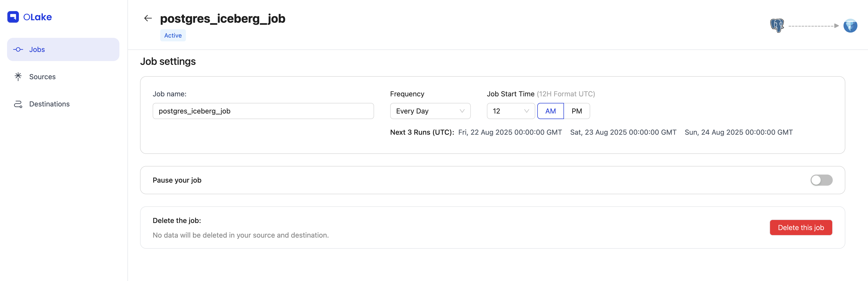Open the Jobs section
868x281 pixels.
(63, 50)
